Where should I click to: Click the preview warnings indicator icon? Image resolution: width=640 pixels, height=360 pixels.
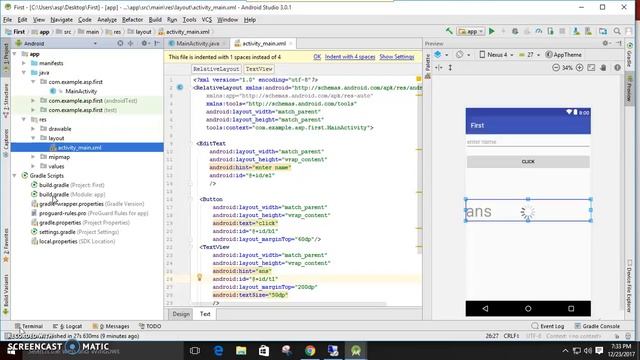pyautogui.click(x=617, y=68)
